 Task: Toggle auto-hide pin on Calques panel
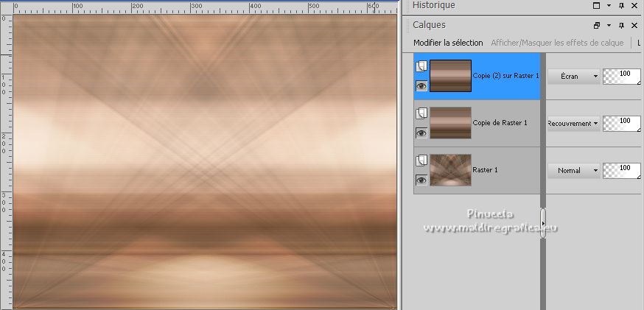(621, 26)
